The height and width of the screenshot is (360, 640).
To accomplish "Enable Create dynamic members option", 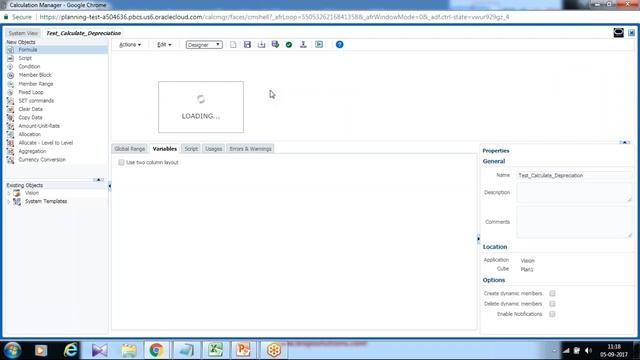I will (x=552, y=293).
